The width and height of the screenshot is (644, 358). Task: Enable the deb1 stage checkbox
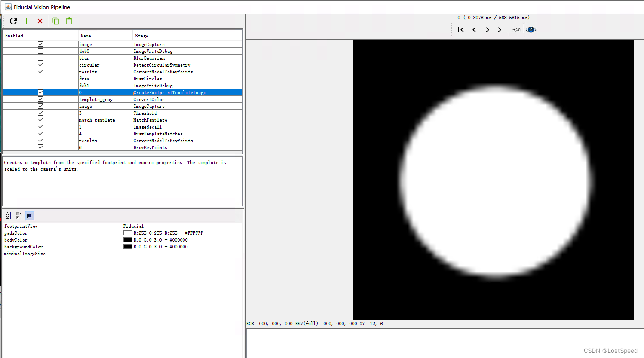(x=40, y=86)
